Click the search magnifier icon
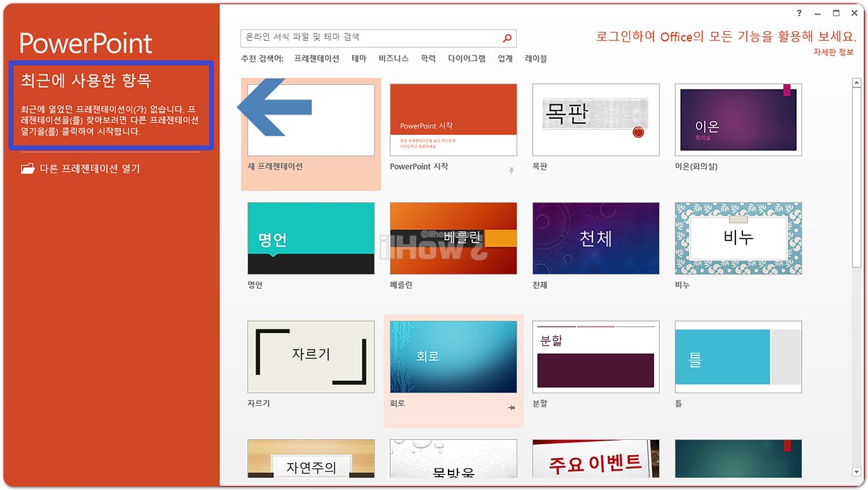 tap(508, 38)
